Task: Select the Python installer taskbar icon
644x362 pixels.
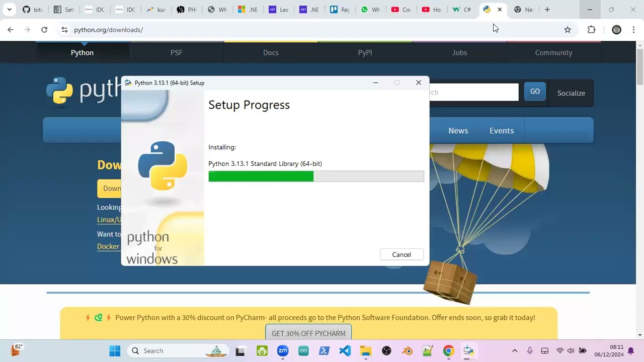Action: 469,351
